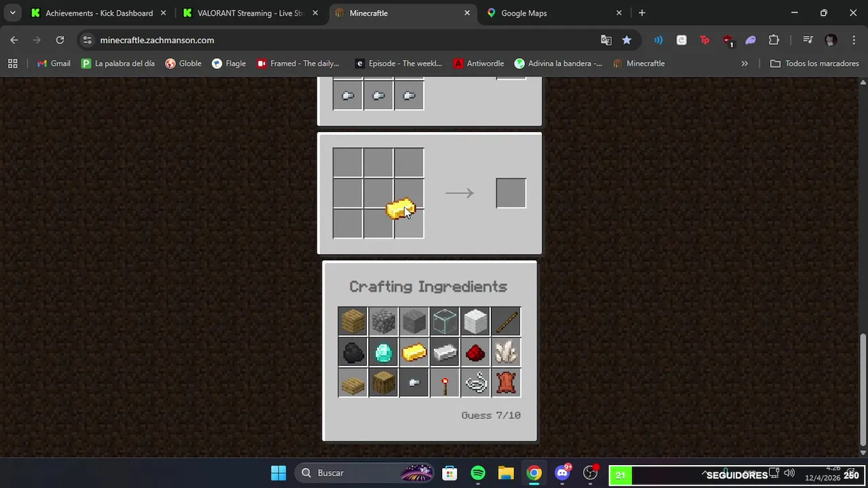Pick the gold ingot in ingredients panel
The image size is (868, 488).
414,352
